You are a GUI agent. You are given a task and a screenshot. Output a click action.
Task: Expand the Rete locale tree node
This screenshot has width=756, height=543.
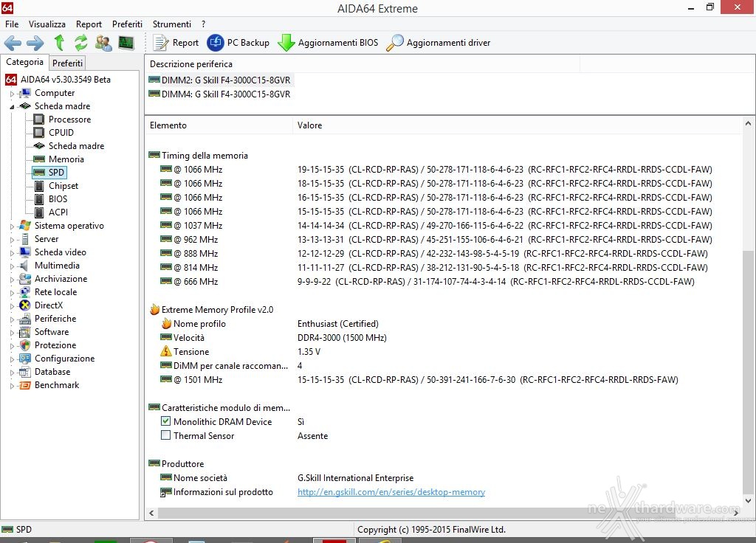pyautogui.click(x=12, y=292)
